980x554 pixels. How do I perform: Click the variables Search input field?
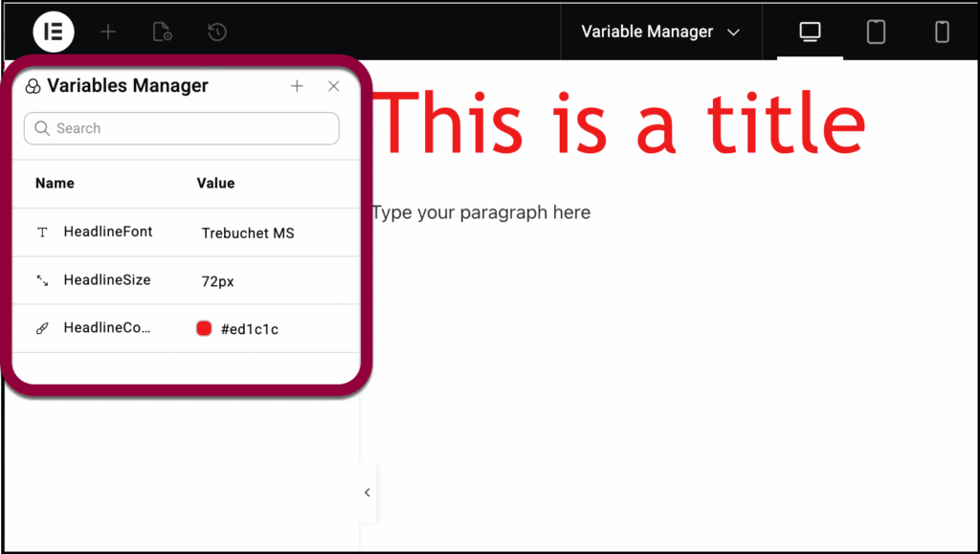tap(181, 128)
